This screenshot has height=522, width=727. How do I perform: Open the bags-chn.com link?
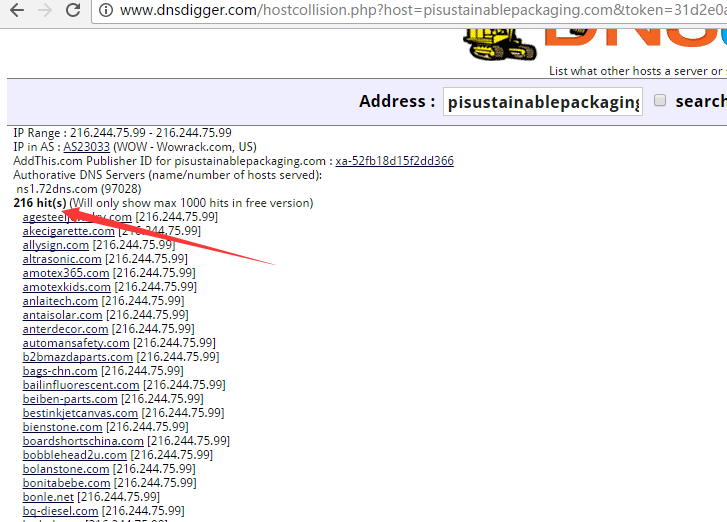tap(60, 371)
